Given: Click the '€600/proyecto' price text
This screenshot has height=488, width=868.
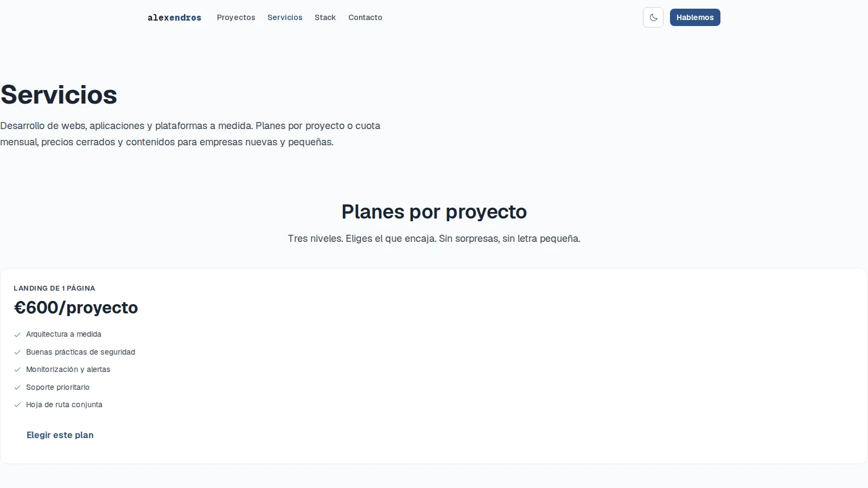Looking at the screenshot, I should 76,307.
